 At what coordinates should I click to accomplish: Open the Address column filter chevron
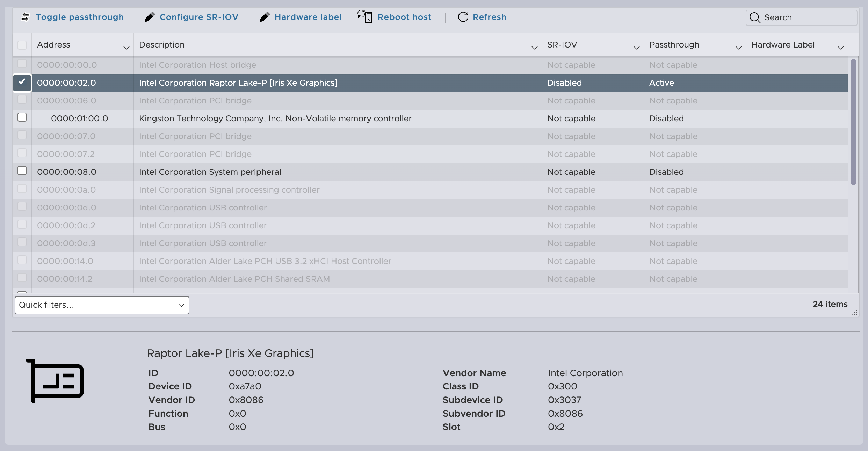(126, 48)
